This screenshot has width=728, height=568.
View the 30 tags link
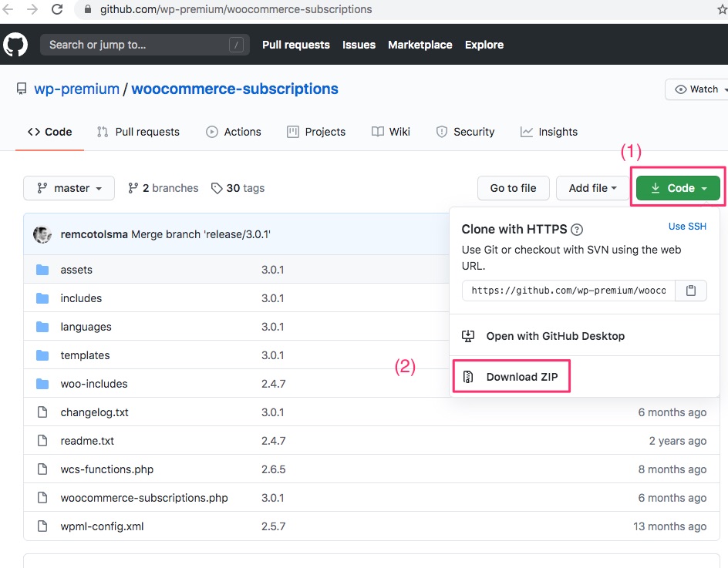coord(238,188)
